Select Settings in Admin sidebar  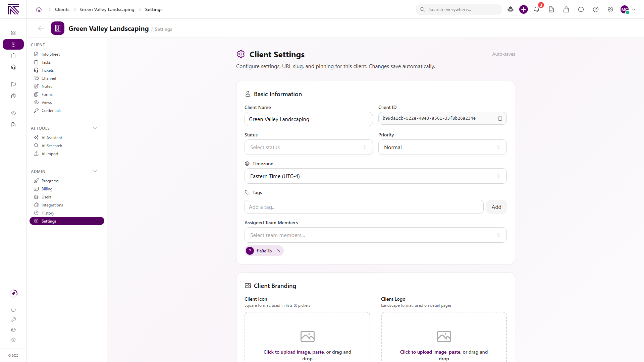point(67,221)
